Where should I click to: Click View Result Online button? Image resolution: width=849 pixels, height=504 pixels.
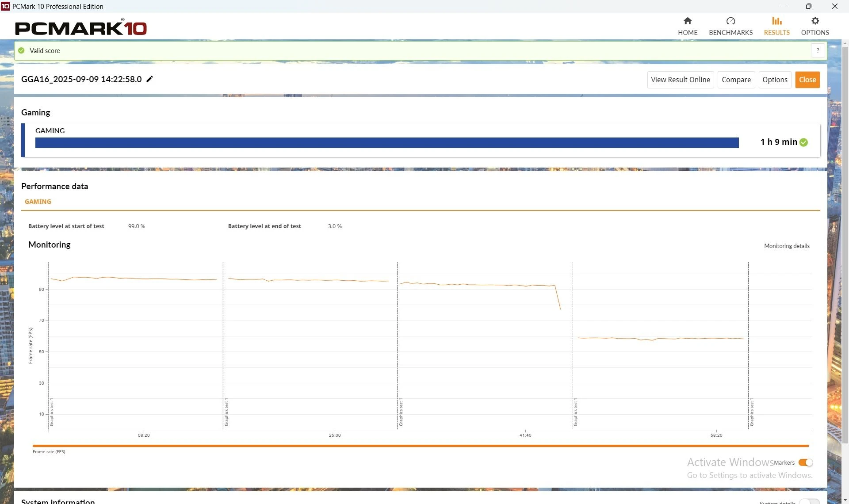coord(680,80)
